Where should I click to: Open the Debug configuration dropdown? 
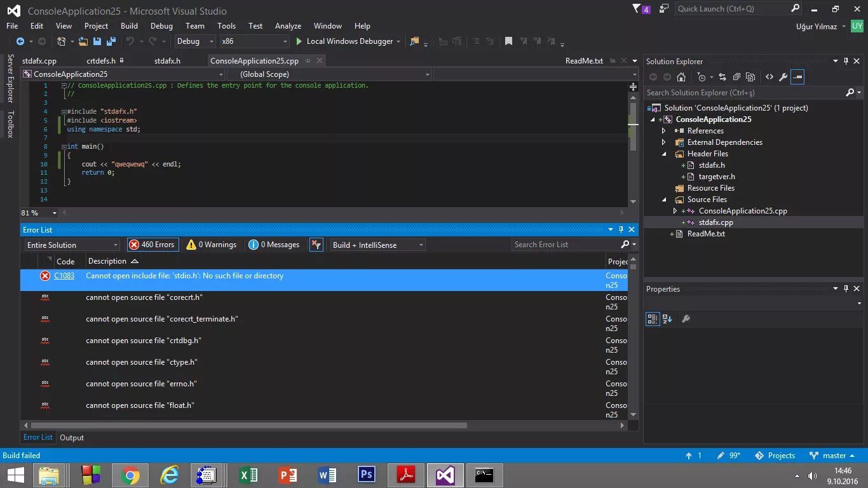pos(196,41)
